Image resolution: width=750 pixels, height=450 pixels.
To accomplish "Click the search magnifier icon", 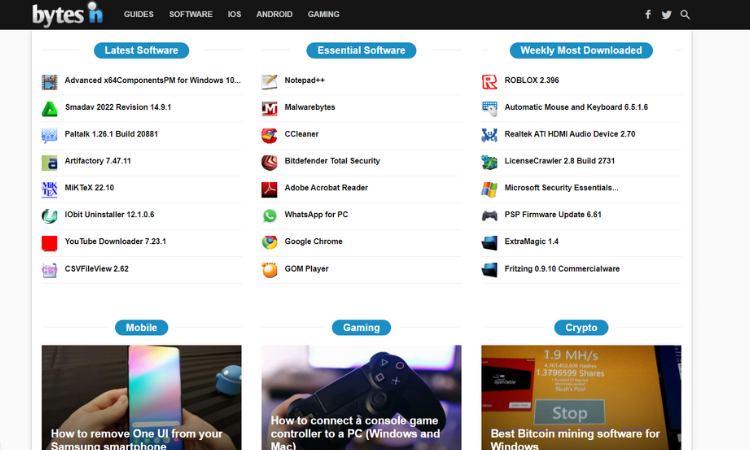I will click(x=685, y=14).
